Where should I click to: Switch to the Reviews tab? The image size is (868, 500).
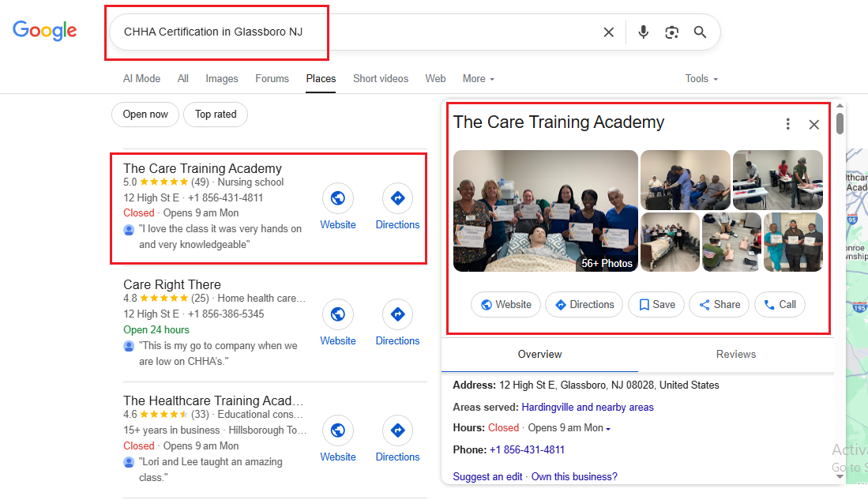pos(736,355)
